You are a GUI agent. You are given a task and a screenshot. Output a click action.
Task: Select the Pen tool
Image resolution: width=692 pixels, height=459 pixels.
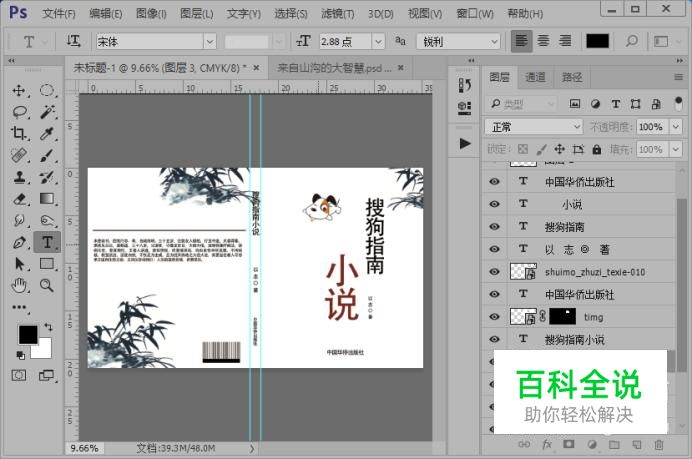click(19, 242)
